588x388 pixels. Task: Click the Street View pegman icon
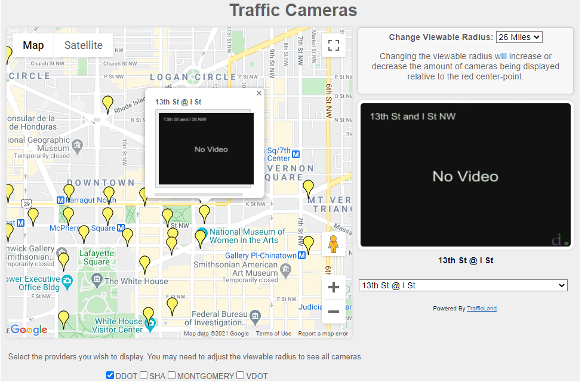[333, 244]
